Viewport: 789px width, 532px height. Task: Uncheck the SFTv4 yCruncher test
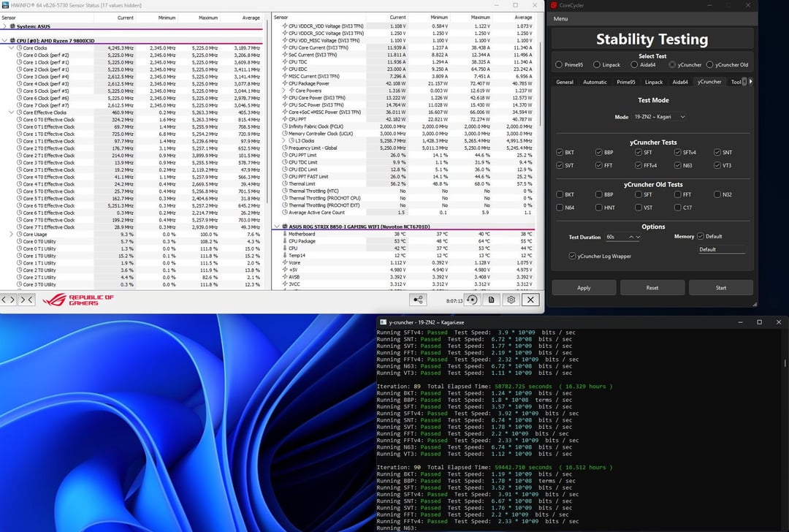coord(677,152)
